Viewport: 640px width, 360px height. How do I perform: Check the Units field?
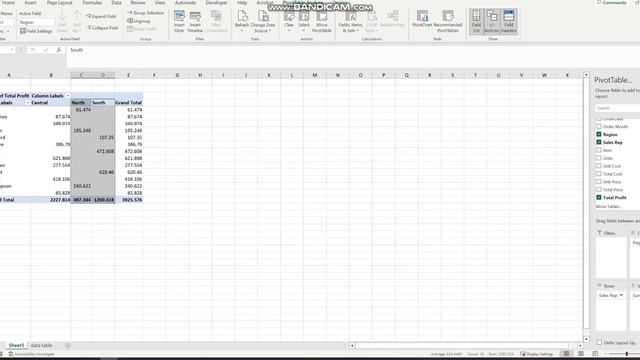coord(599,158)
